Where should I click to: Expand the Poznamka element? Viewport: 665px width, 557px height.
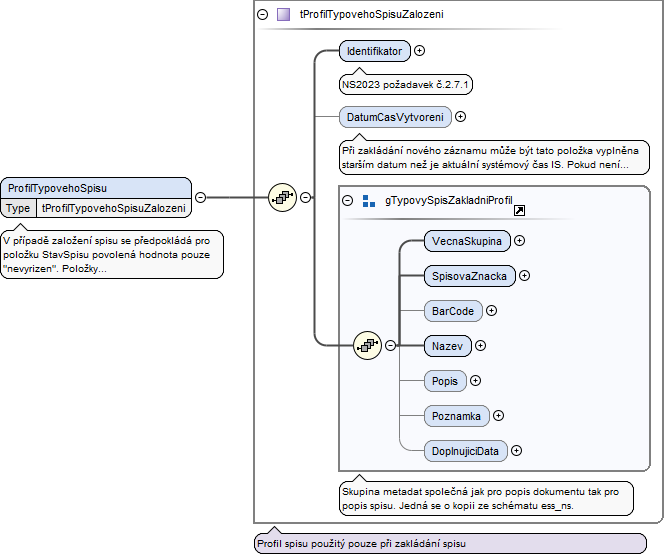point(498,416)
